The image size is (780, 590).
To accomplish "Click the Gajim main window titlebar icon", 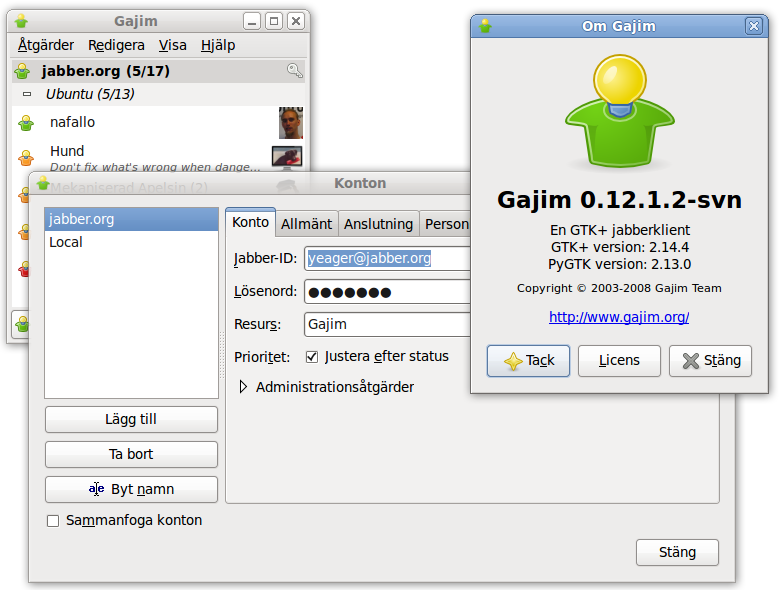I will 21,21.
